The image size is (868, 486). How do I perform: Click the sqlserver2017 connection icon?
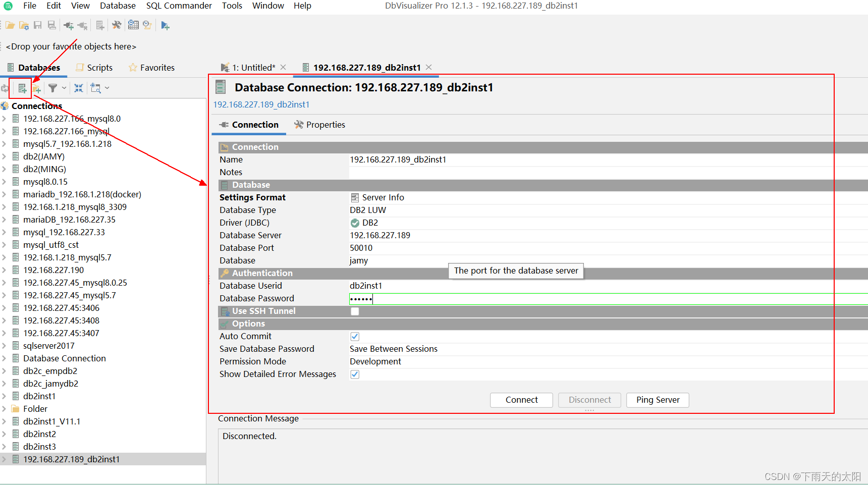tap(16, 346)
